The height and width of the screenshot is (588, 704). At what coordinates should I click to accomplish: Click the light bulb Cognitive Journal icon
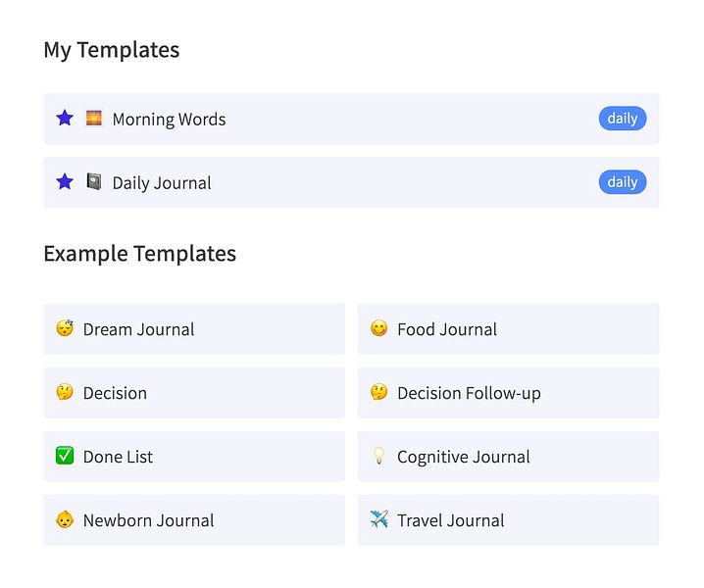coord(378,457)
